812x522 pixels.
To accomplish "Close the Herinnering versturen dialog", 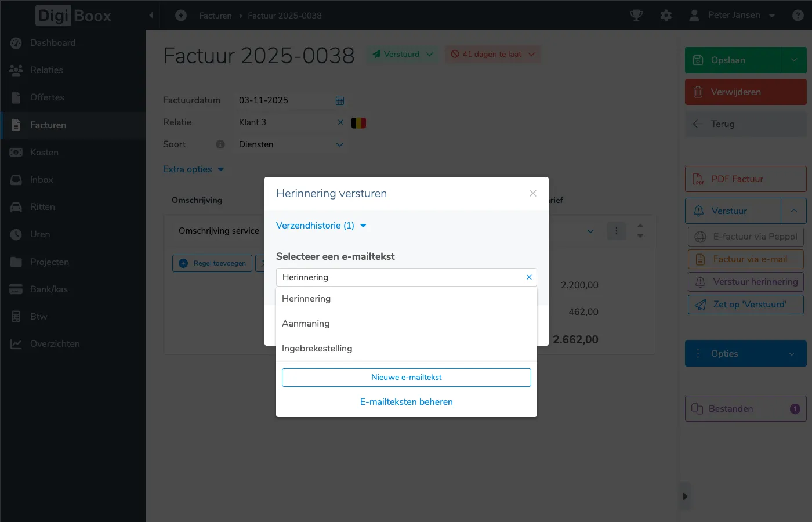I will pos(533,194).
